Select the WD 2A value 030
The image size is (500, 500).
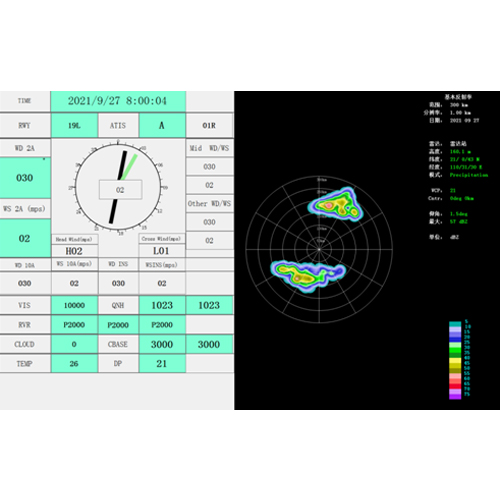point(25,178)
